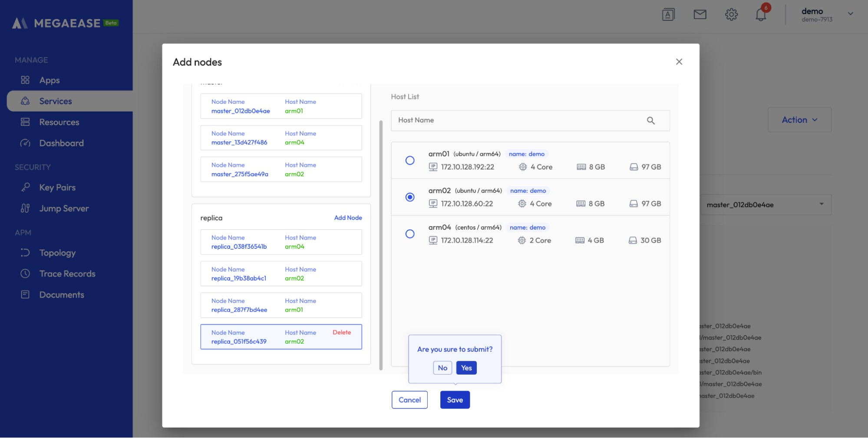The width and height of the screenshot is (868, 438).
Task: Confirm submission by clicking Yes
Action: 466,368
